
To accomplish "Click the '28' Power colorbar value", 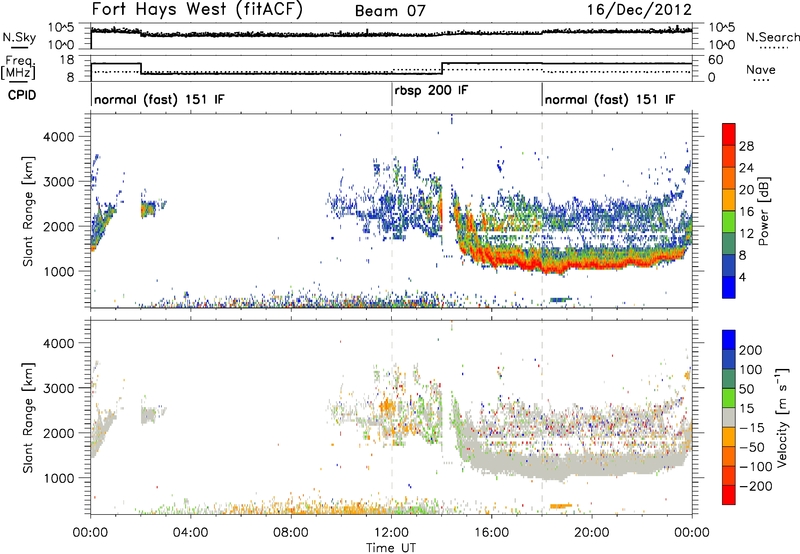I will click(746, 146).
